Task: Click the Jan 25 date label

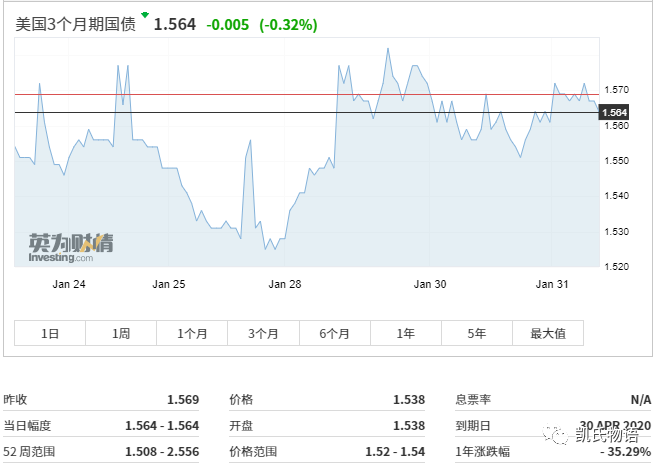Action: [x=168, y=284]
